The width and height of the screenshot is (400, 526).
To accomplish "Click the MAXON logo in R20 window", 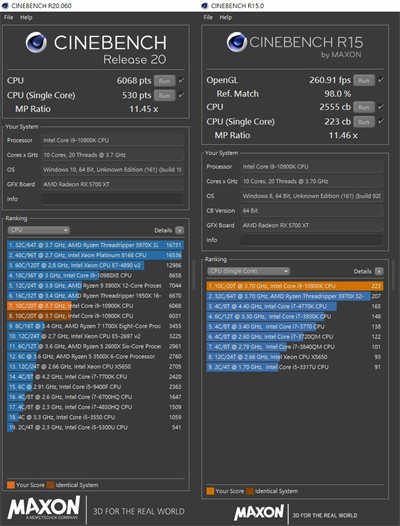I will [44, 508].
